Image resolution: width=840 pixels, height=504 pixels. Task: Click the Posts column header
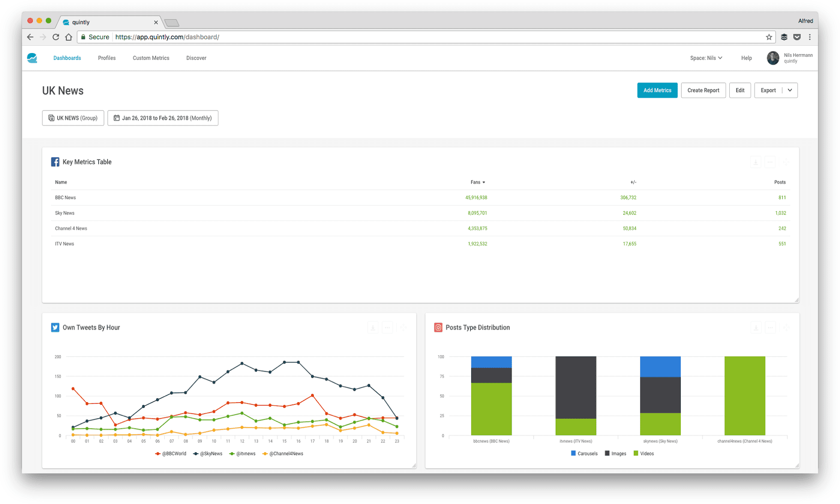pos(780,182)
